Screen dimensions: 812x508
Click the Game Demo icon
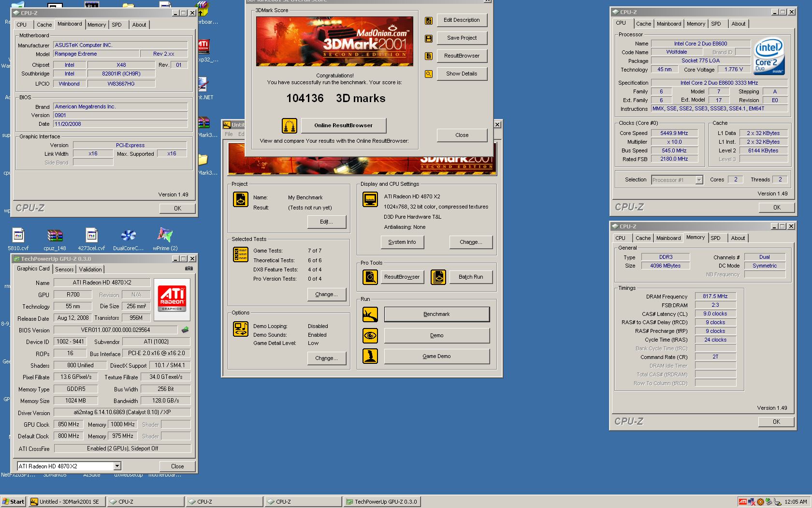point(370,356)
